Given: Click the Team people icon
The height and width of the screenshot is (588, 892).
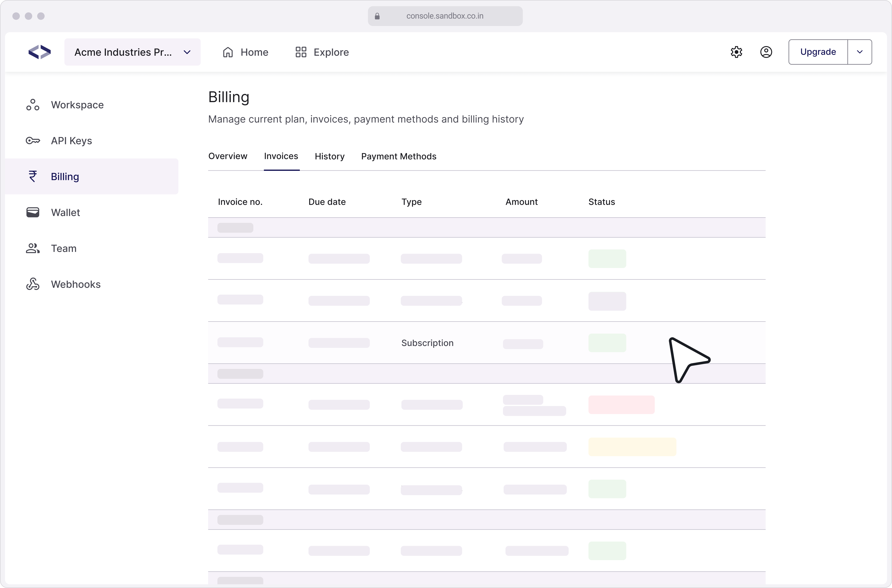Looking at the screenshot, I should [x=33, y=248].
